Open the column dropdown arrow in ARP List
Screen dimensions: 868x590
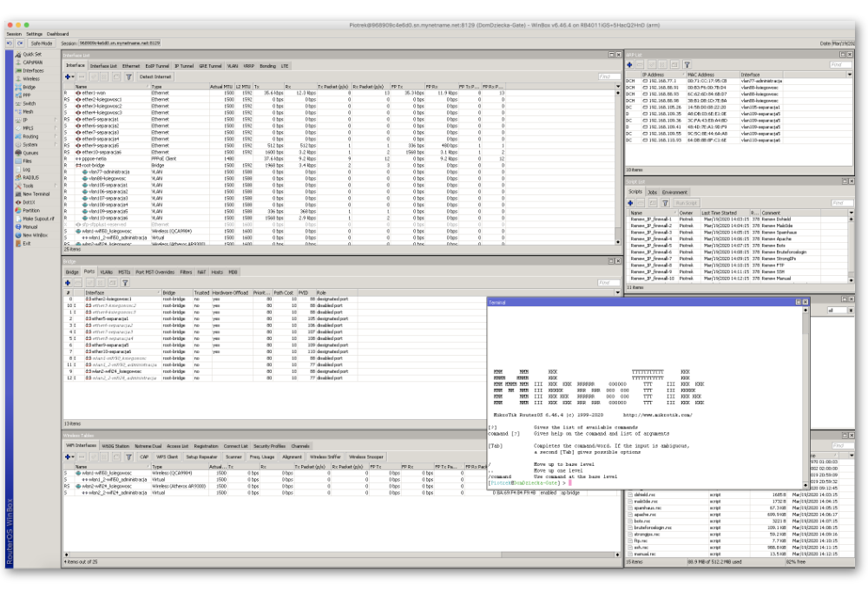pyautogui.click(x=849, y=75)
